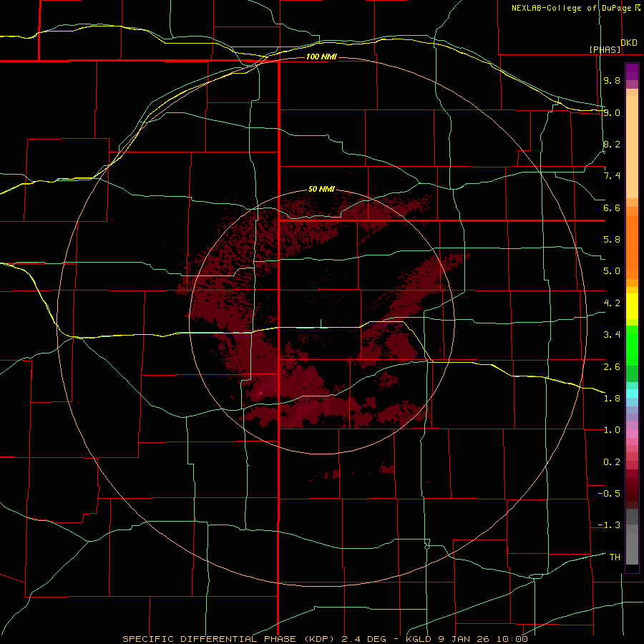Click the 8.2 legend value

pos(612,144)
